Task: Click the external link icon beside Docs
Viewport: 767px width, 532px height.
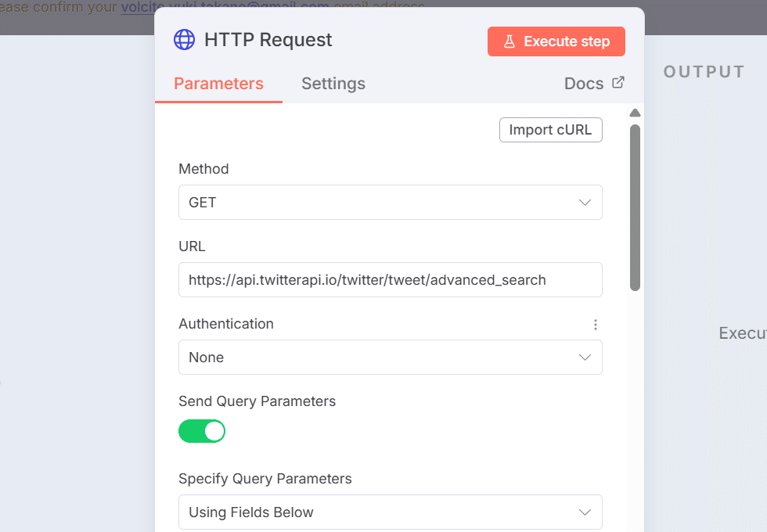Action: 618,83
